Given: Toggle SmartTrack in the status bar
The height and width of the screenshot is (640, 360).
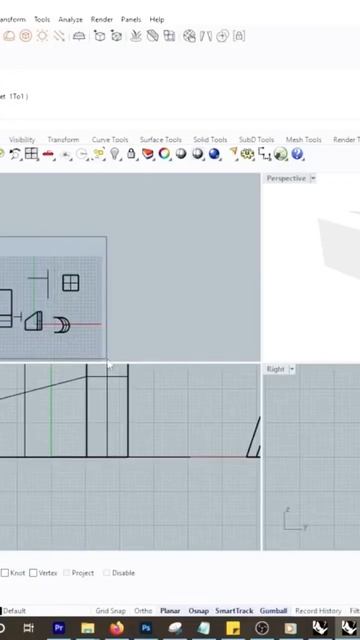Looking at the screenshot, I should point(234,611).
